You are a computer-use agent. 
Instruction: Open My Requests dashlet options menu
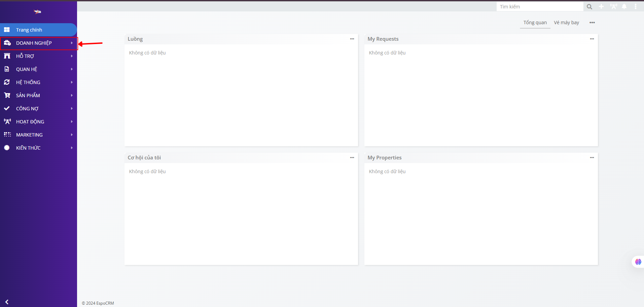[592, 39]
